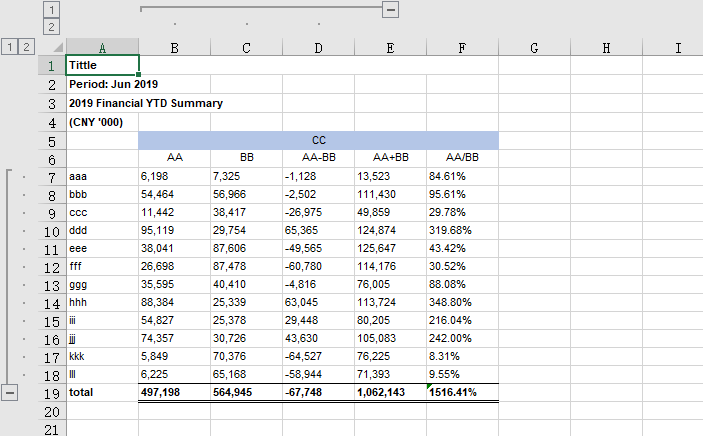This screenshot has height=436, width=703.
Task: Select cell with value 216.04%
Action: 462,321
